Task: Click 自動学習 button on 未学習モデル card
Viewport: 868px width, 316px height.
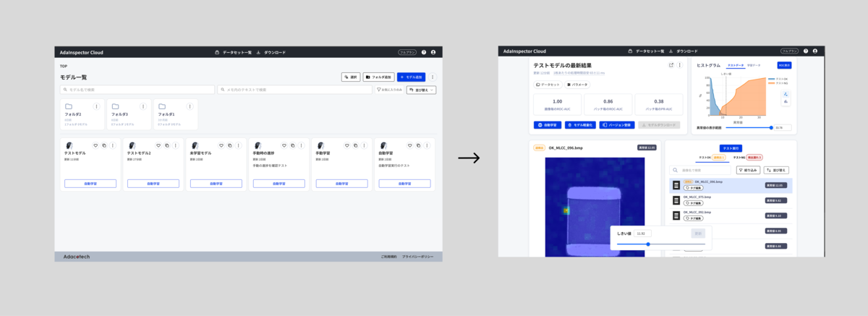Action: point(216,184)
